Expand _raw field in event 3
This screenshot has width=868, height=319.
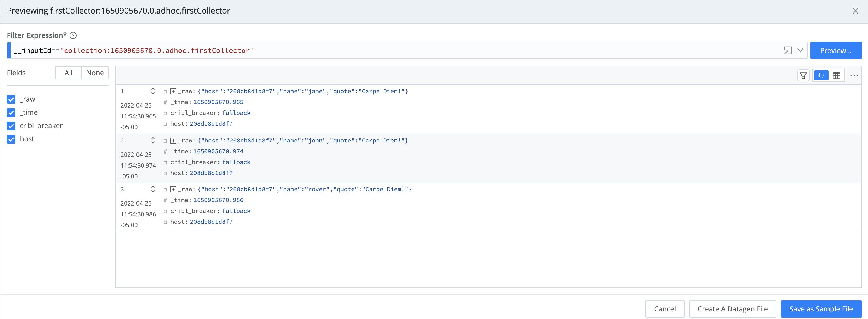point(173,189)
